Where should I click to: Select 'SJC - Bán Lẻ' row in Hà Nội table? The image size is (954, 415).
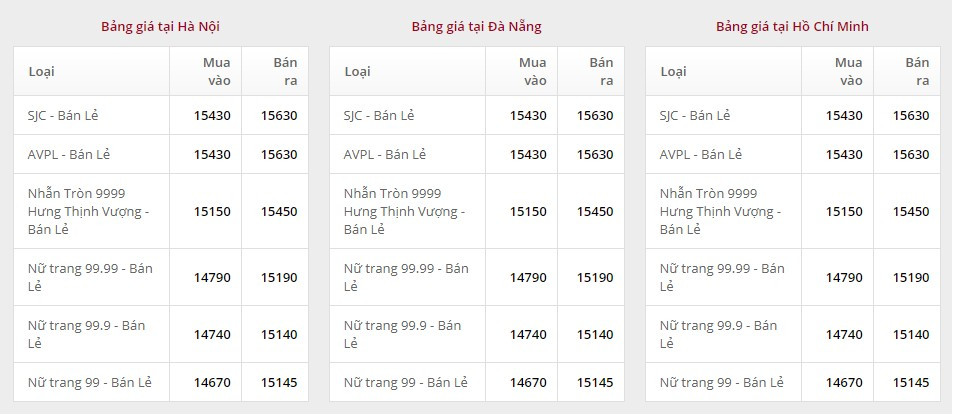(63, 115)
